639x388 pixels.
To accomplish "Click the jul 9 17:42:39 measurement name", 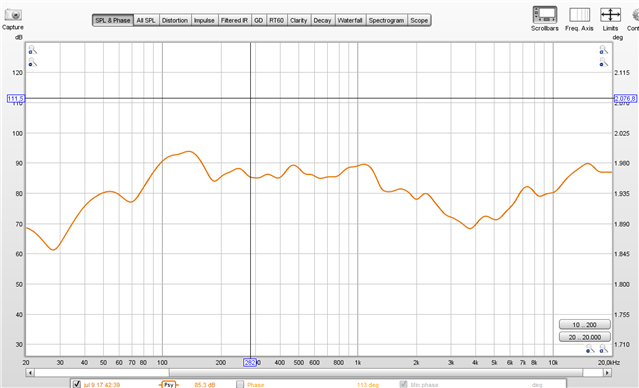I will (x=102, y=385).
